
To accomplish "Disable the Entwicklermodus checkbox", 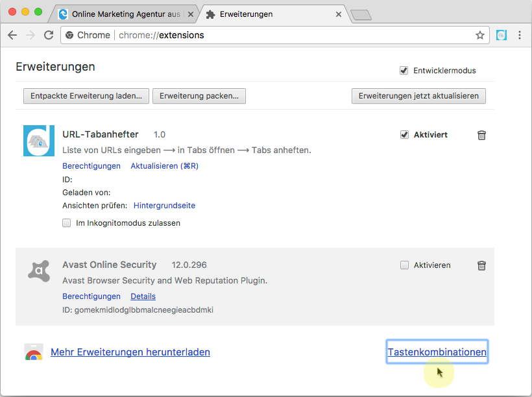I will click(404, 70).
